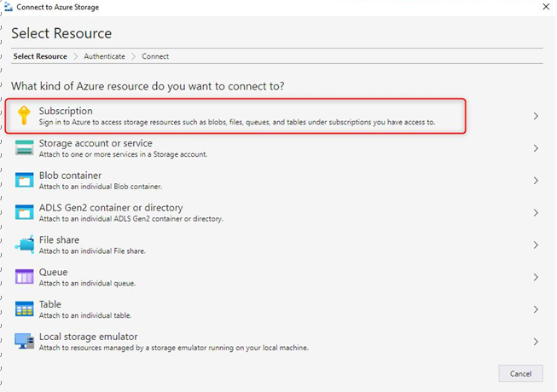This screenshot has width=557, height=392.
Task: Click the Storage account or service icon
Action: tap(25, 147)
